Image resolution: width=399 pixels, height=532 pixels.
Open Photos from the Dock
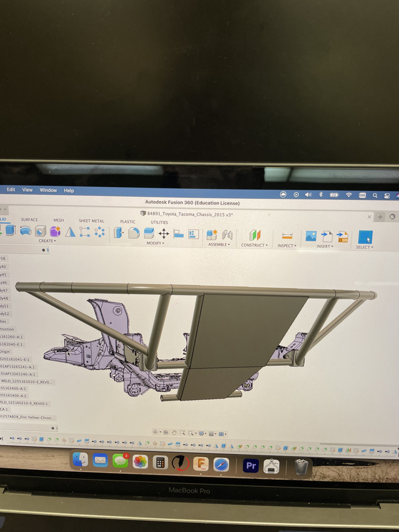point(140,461)
